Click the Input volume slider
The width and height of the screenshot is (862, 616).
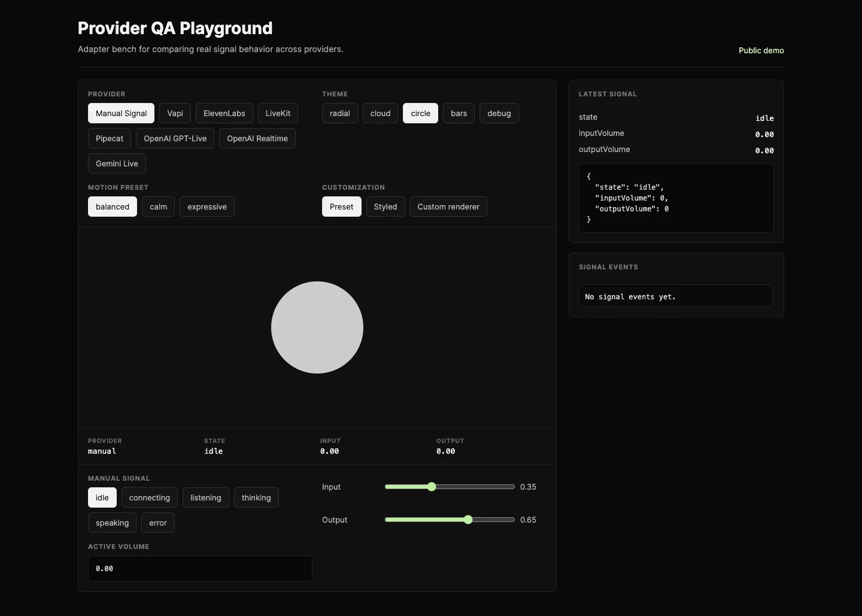pos(450,487)
